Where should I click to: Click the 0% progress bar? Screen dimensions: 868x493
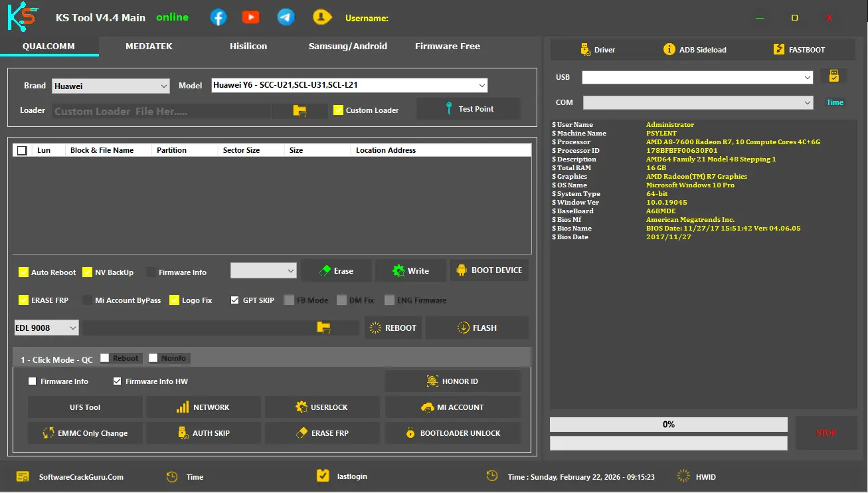point(669,425)
